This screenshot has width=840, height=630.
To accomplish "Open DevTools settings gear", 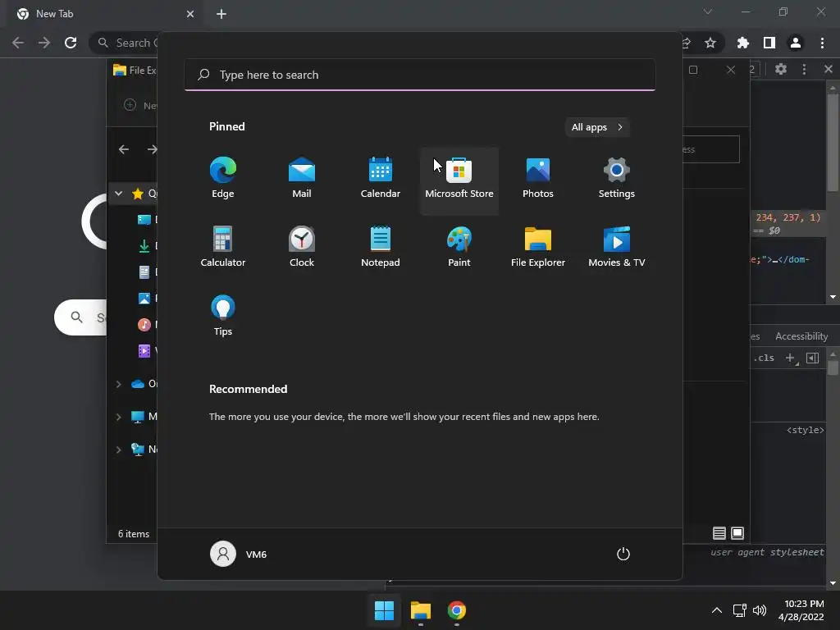I will click(x=781, y=69).
